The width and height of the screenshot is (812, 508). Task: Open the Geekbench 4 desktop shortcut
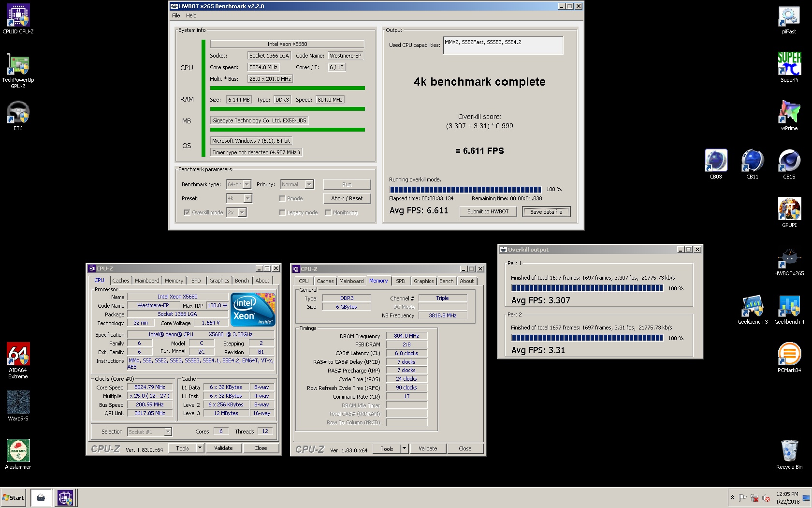point(789,310)
